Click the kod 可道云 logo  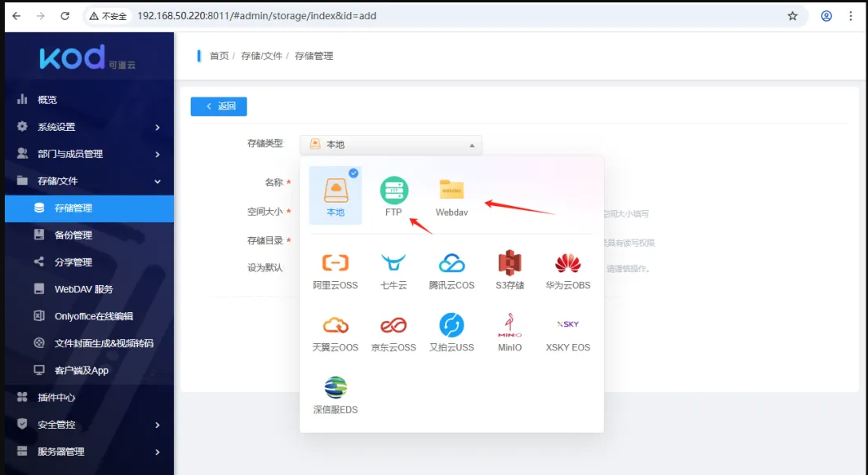(88, 57)
